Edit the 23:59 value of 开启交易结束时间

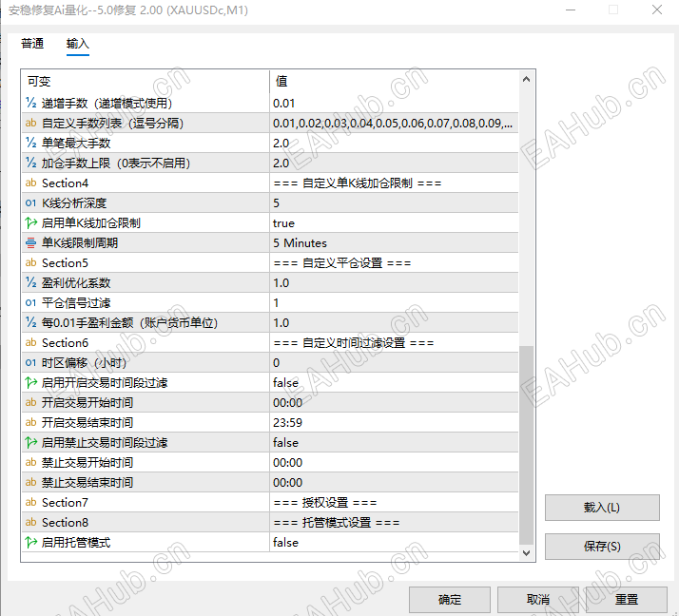click(394, 422)
